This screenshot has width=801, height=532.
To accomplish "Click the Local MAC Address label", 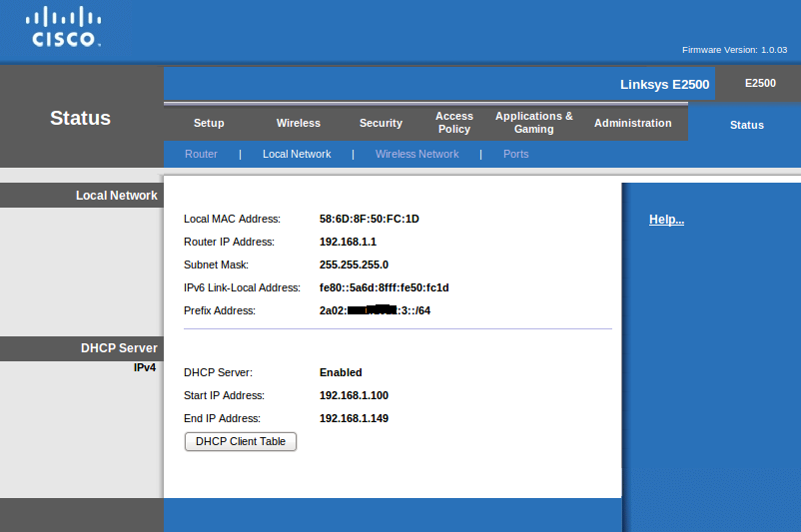I will (x=232, y=219).
